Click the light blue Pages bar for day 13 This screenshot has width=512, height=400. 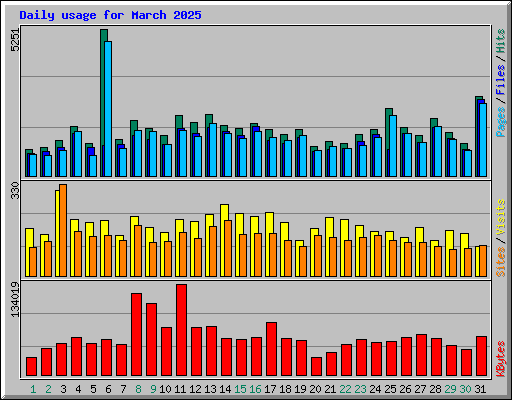(x=213, y=150)
